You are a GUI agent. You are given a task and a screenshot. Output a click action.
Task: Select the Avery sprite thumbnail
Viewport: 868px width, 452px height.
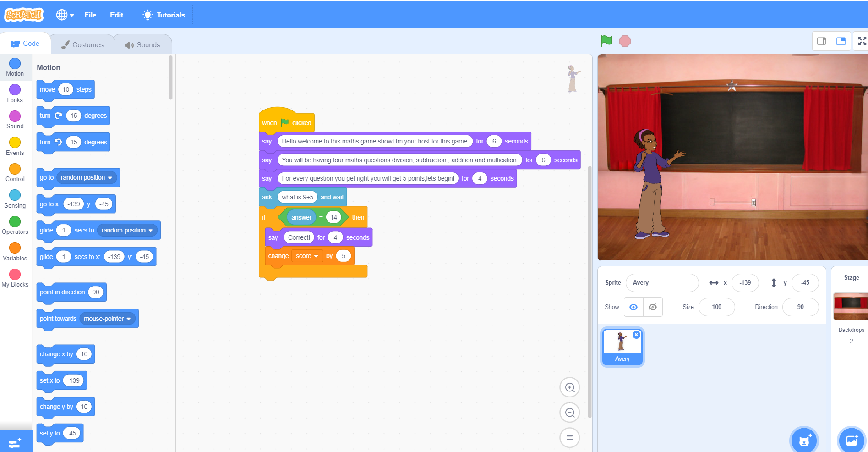(x=622, y=347)
